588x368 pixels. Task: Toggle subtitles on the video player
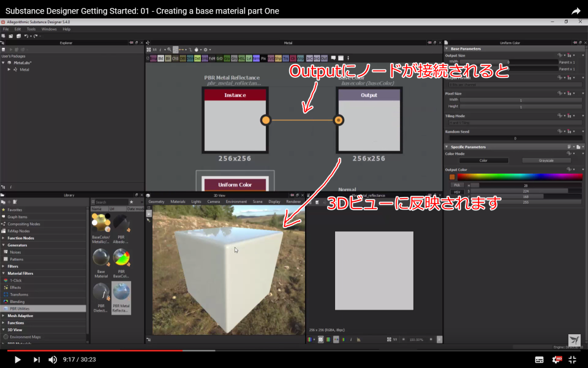[x=539, y=360]
